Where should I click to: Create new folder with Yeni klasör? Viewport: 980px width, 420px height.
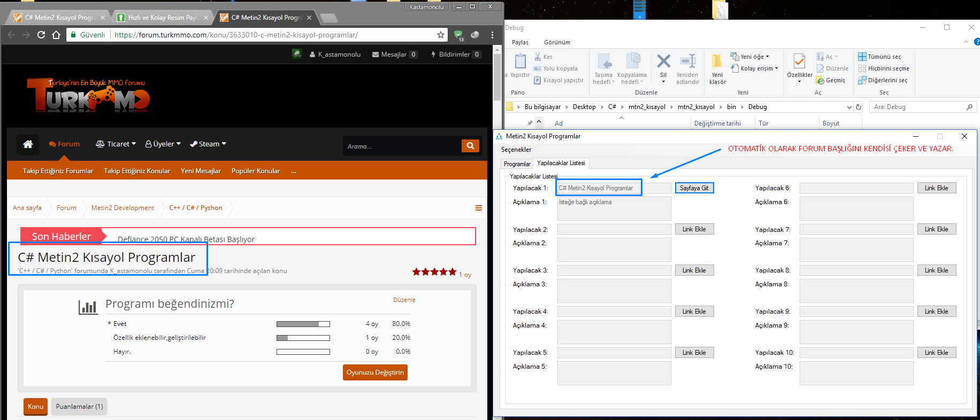click(x=717, y=68)
